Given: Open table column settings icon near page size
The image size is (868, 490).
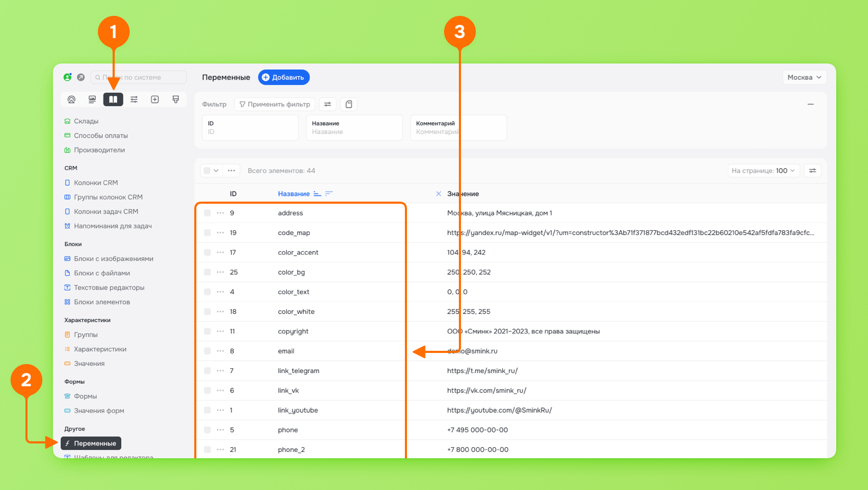Looking at the screenshot, I should coord(812,170).
